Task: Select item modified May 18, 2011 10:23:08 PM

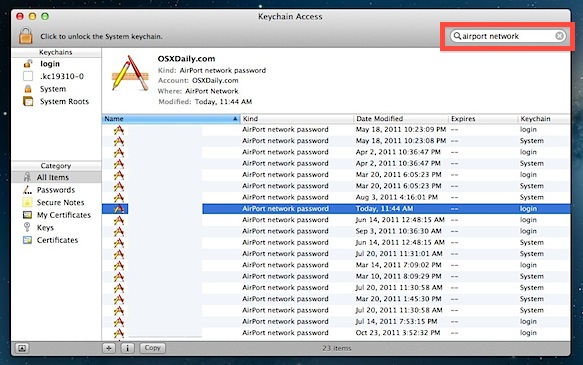Action: click(336, 141)
